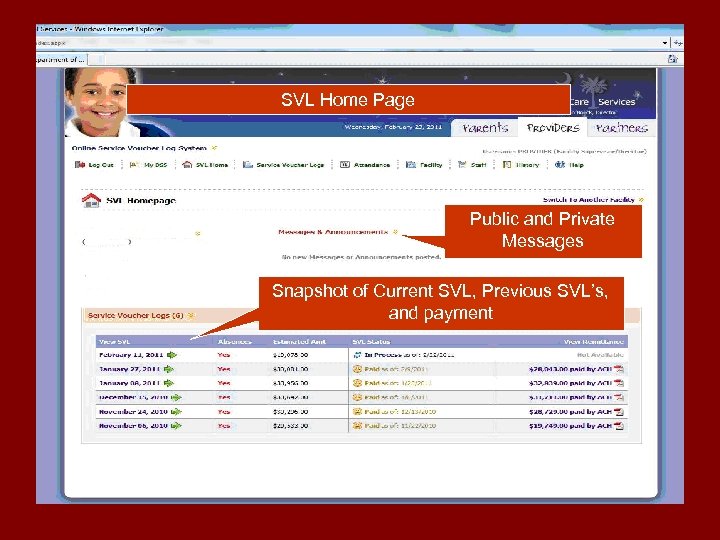Click the SVL Home house icon
720x540 pixels.
click(x=187, y=164)
